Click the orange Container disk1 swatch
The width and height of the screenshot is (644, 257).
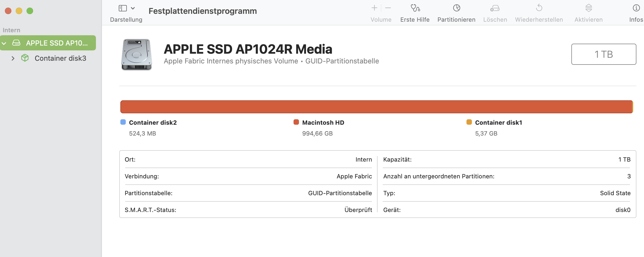coord(469,122)
